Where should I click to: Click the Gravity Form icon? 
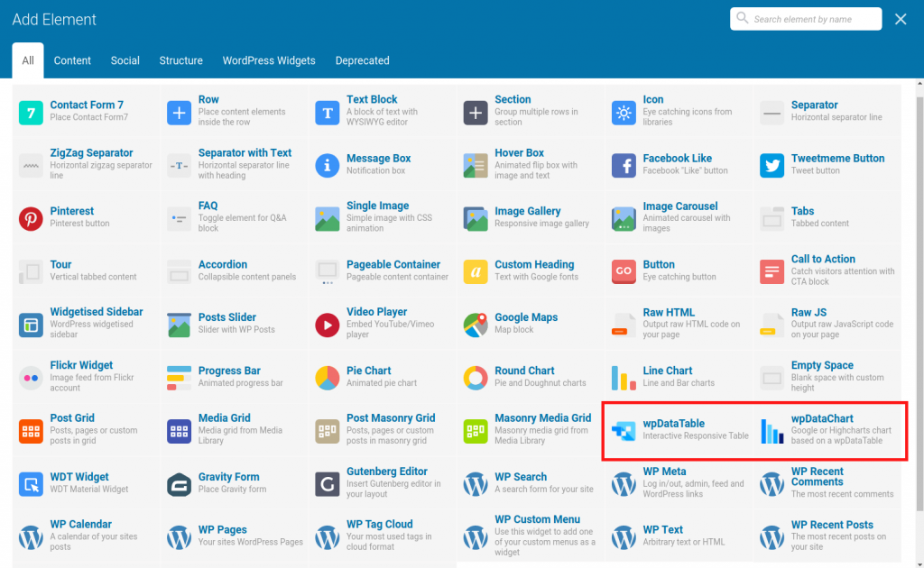coord(179,484)
